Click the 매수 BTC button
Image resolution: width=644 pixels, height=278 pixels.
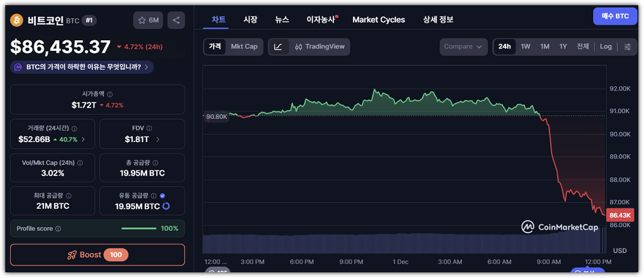(x=615, y=16)
